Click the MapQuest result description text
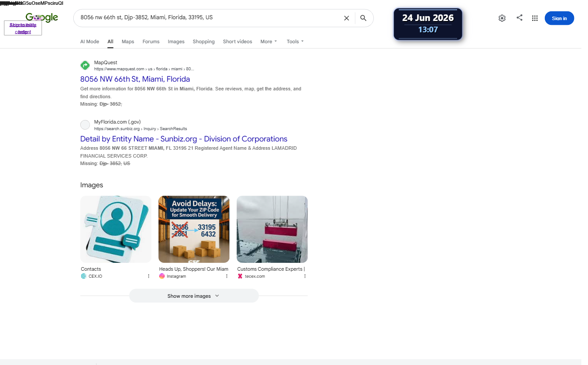The image size is (588, 365). coord(191,93)
